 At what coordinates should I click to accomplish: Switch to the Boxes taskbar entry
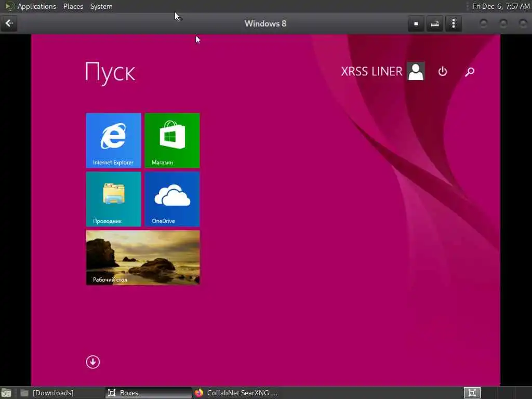[x=149, y=393]
